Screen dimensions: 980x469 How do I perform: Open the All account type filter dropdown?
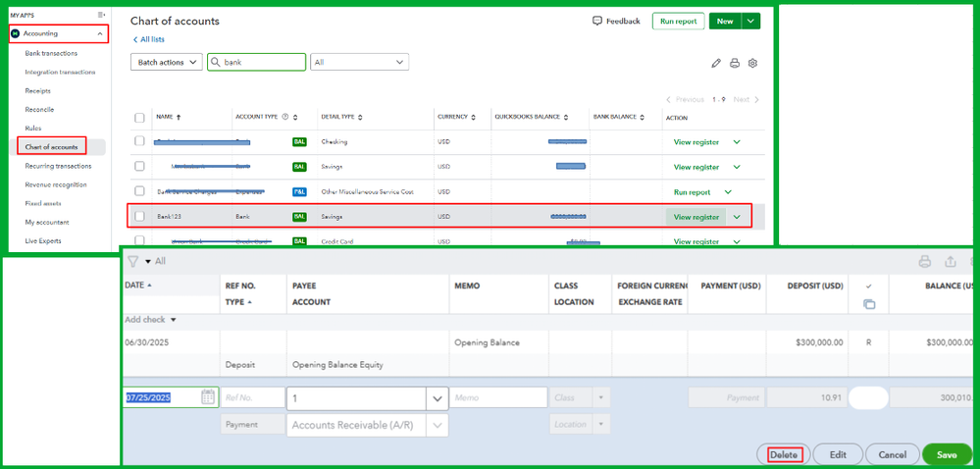pos(359,62)
